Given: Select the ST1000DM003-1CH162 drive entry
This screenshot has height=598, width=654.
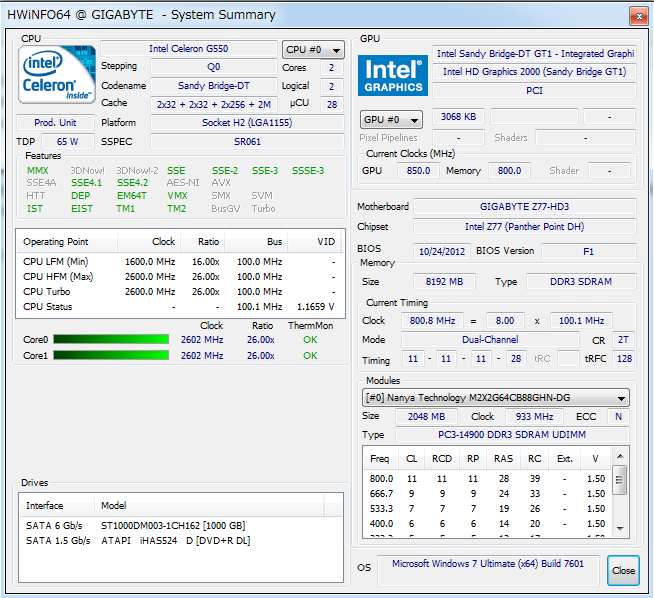Looking at the screenshot, I should pos(172,526).
